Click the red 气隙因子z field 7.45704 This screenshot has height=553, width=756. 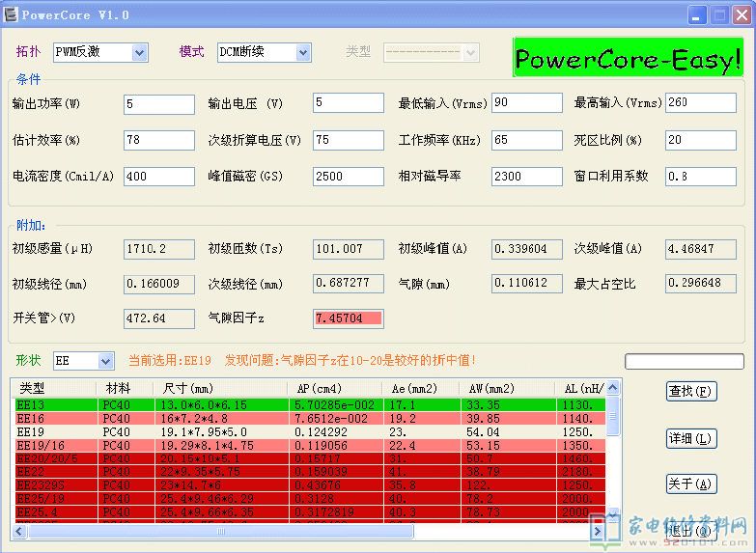(x=349, y=318)
